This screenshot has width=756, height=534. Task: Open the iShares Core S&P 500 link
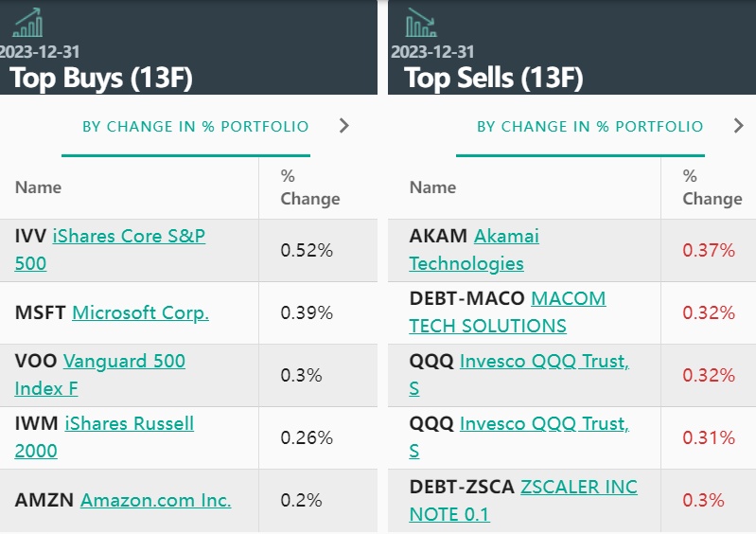(x=129, y=236)
